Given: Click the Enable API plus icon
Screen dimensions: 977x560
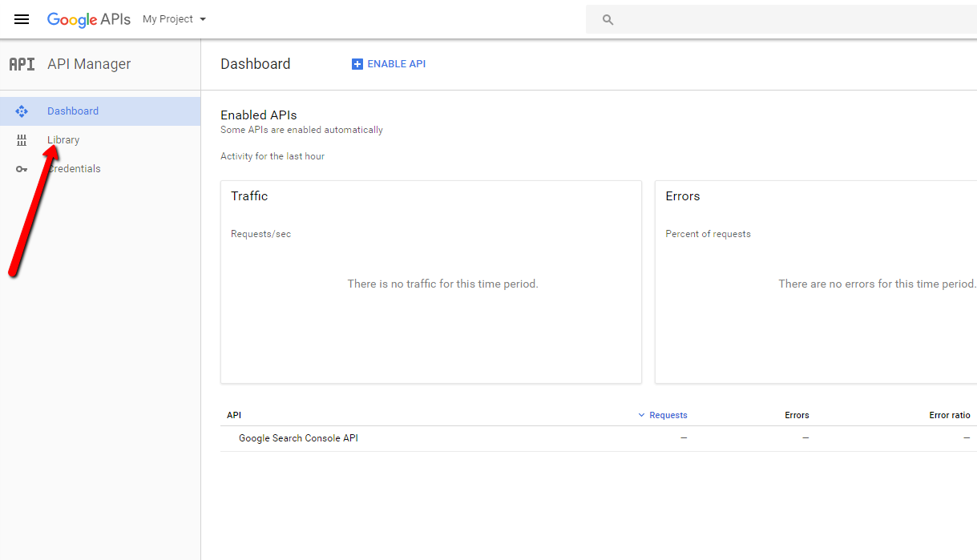Looking at the screenshot, I should point(357,64).
